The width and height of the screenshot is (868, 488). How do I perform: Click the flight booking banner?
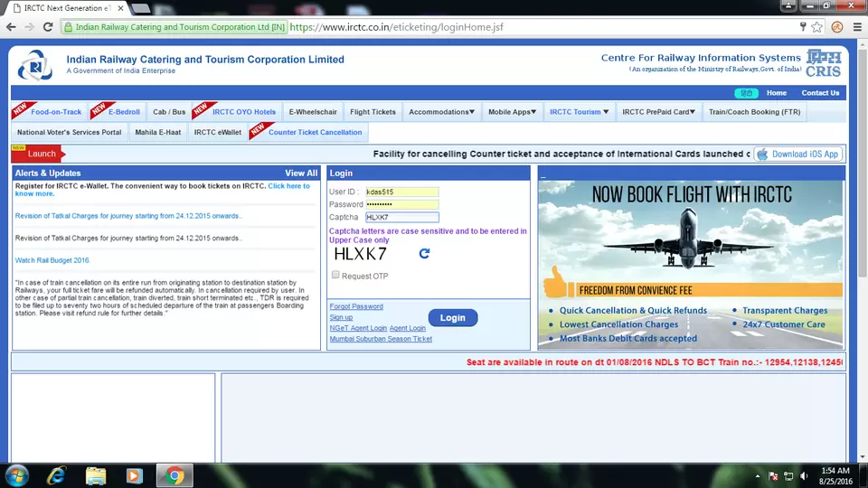(x=691, y=265)
